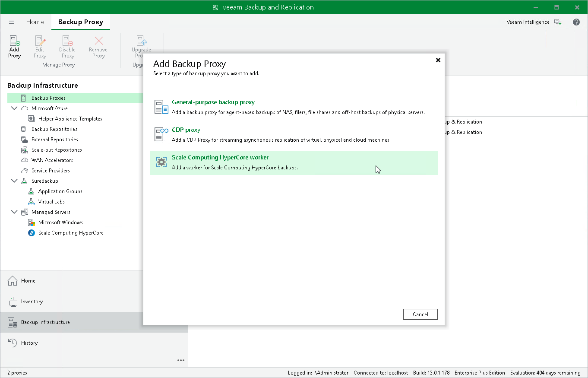This screenshot has width=588, height=378.
Task: Close the Add Backup Proxy dialog
Action: click(438, 60)
